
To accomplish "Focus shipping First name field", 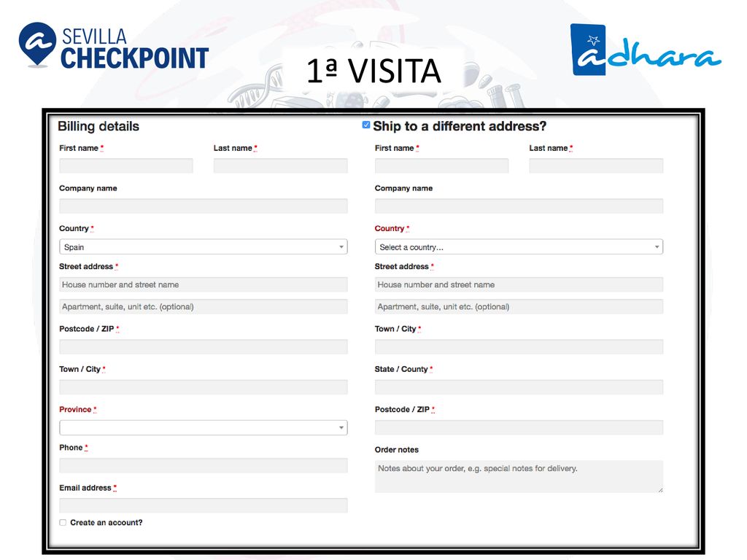I will [441, 166].
